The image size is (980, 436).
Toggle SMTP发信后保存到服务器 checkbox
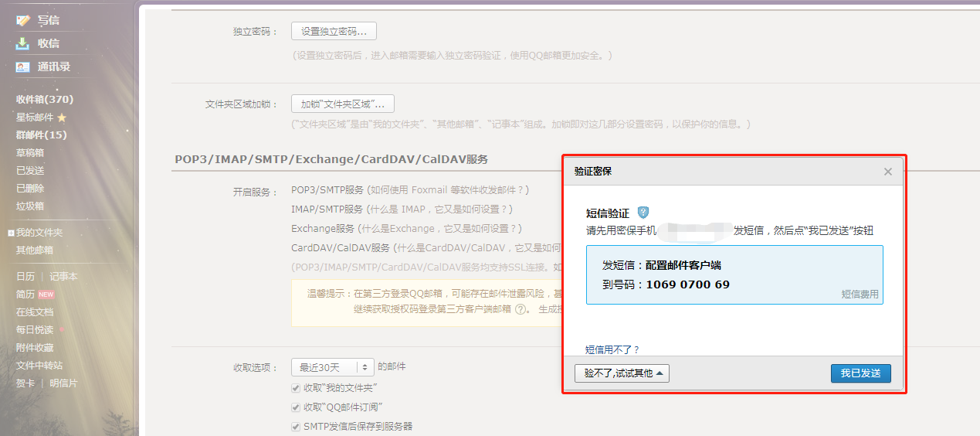pos(296,427)
